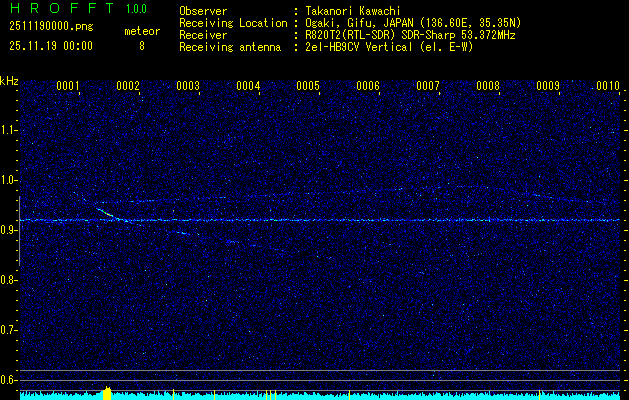Click the 0001 minute marker
Viewport: 629px width, 400px height.
68,86
